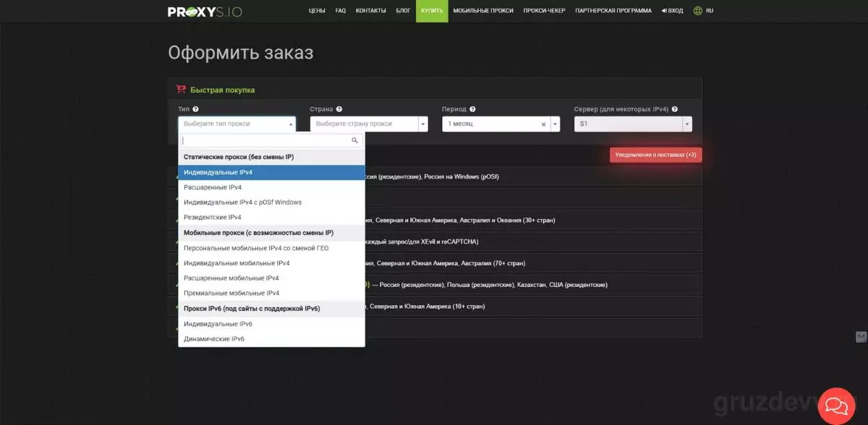868x425 pixels.
Task: Open ПРОКСИ-ЧЕКЕР tool
Action: click(x=544, y=11)
